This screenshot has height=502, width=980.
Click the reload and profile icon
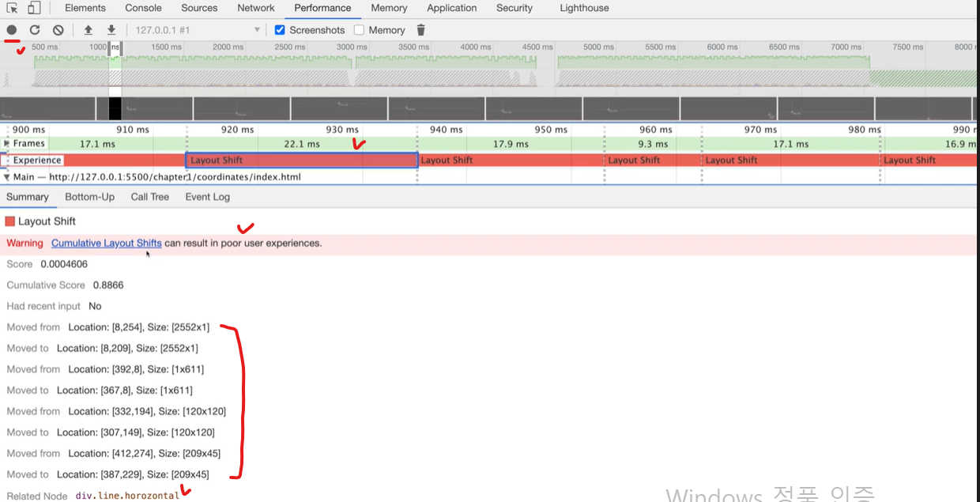point(35,30)
